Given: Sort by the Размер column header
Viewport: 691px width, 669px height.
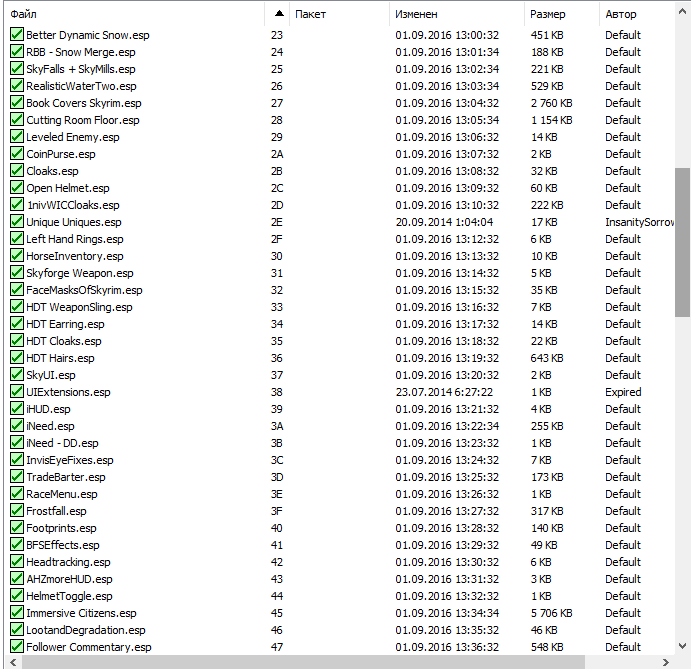Looking at the screenshot, I should pos(562,14).
